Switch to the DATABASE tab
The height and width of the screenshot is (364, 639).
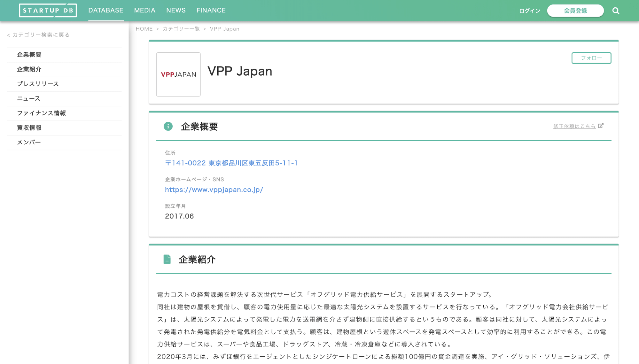pos(106,10)
